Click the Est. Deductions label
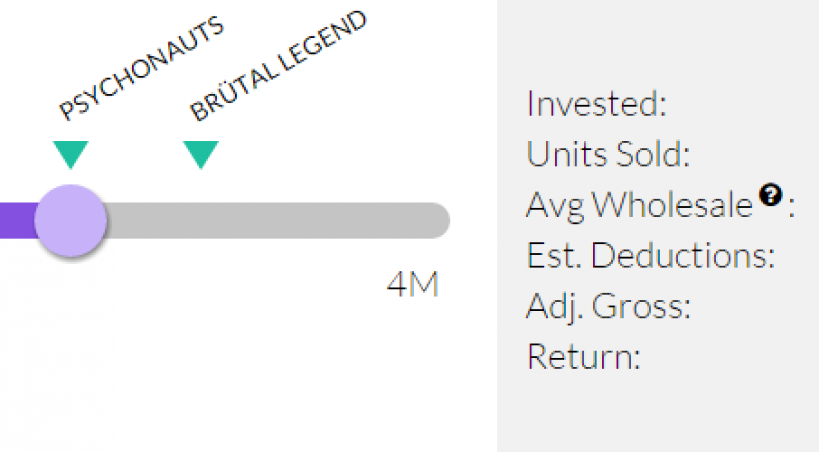The height and width of the screenshot is (452, 819). [651, 256]
